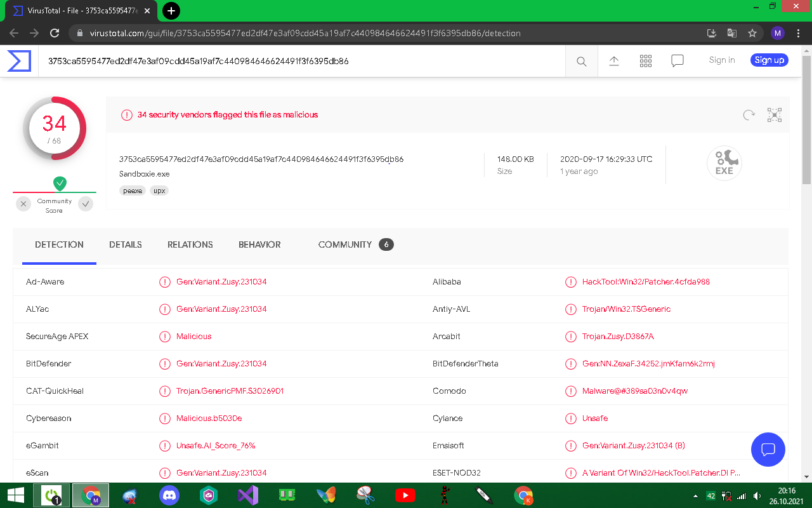Open the apps grid icon
This screenshot has width=812, height=508.
646,61
